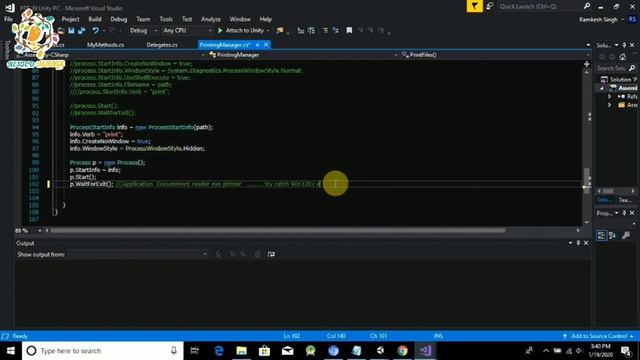This screenshot has height=360, width=640.
Task: Click the yellow notification filter flag icon
Action: 474,6
